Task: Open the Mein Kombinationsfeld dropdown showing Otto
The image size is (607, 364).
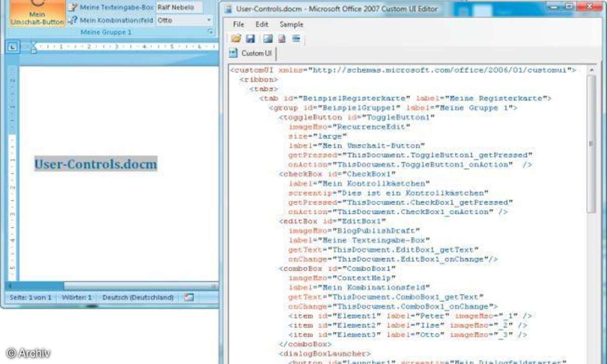Action: pos(209,20)
